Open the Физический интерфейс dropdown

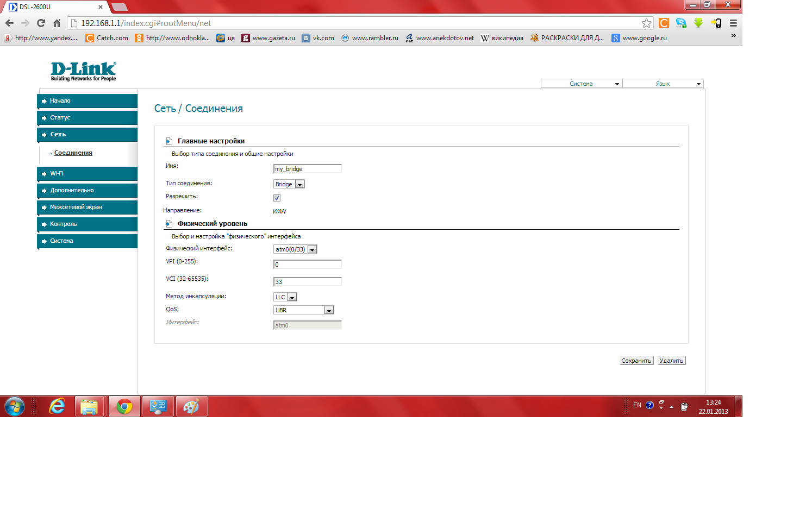pyautogui.click(x=295, y=249)
